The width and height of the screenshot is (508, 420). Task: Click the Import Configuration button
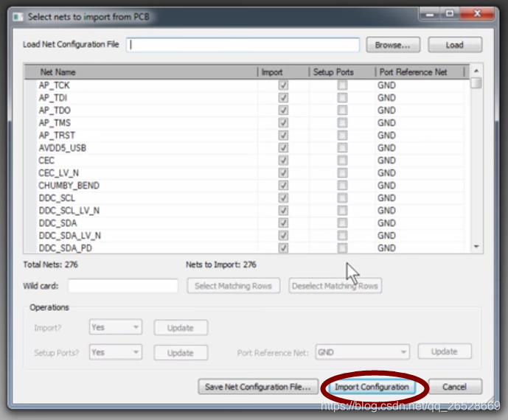371,387
